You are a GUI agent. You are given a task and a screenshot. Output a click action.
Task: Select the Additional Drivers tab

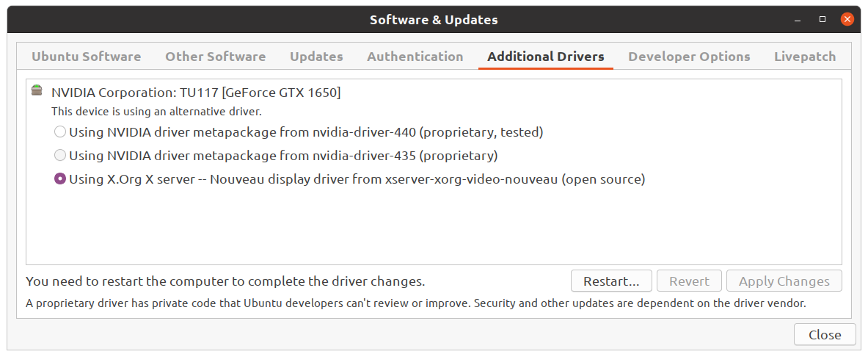click(546, 57)
